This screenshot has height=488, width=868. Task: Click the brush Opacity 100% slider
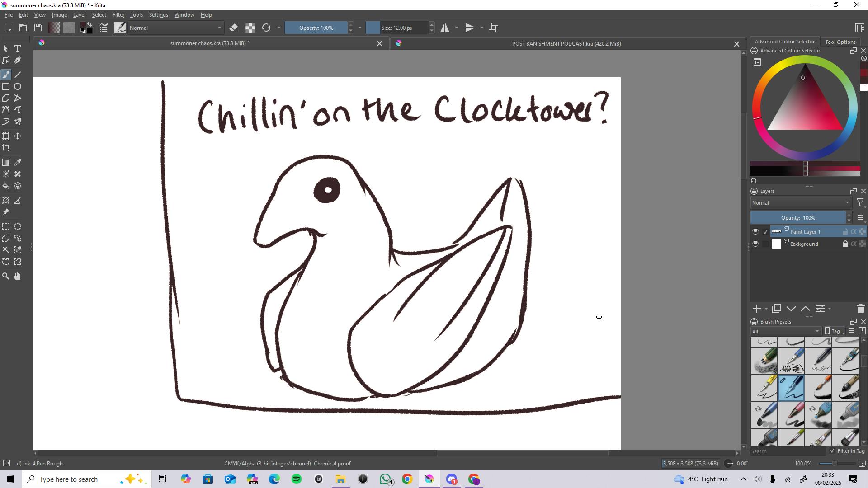316,28
